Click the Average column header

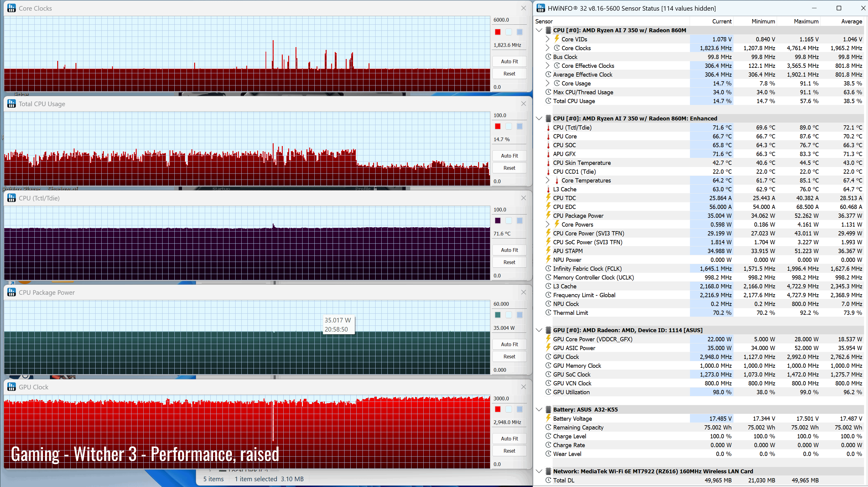click(x=852, y=21)
